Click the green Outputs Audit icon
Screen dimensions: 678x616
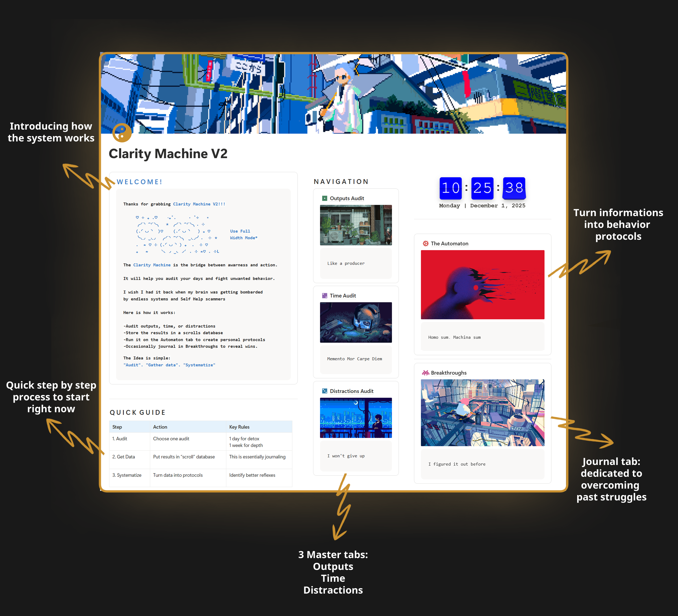324,198
